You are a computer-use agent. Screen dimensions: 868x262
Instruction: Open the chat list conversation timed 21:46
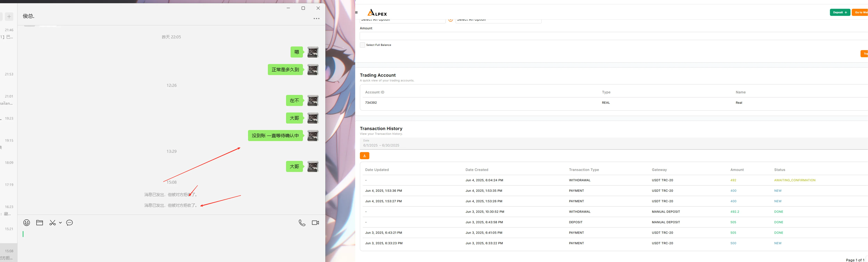pyautogui.click(x=9, y=33)
